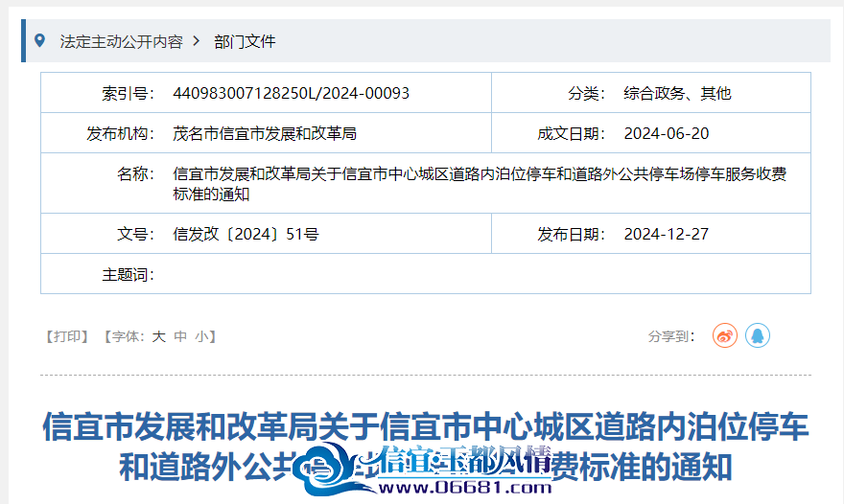
Task: Click the 名称 title text in table
Action: (480, 184)
